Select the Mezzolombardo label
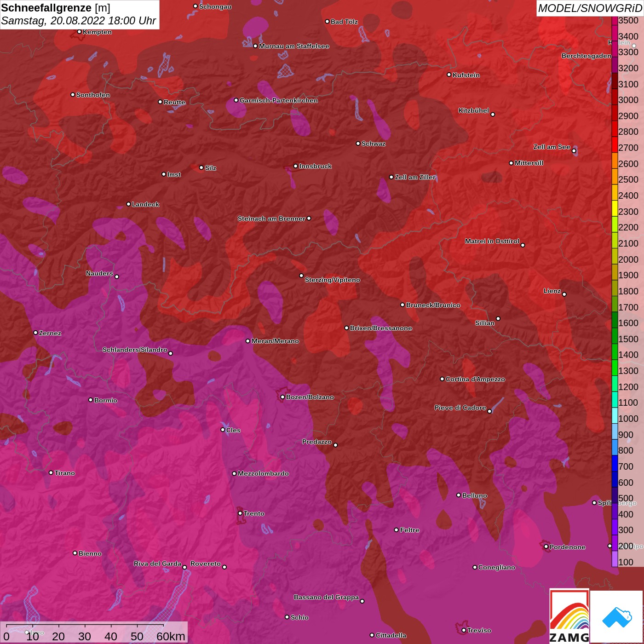This screenshot has height=644, width=644. (x=263, y=473)
